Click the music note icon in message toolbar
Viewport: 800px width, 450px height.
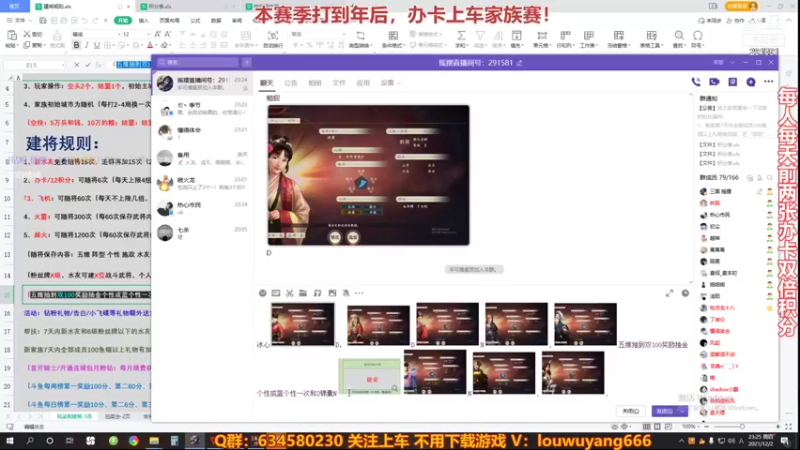click(317, 293)
